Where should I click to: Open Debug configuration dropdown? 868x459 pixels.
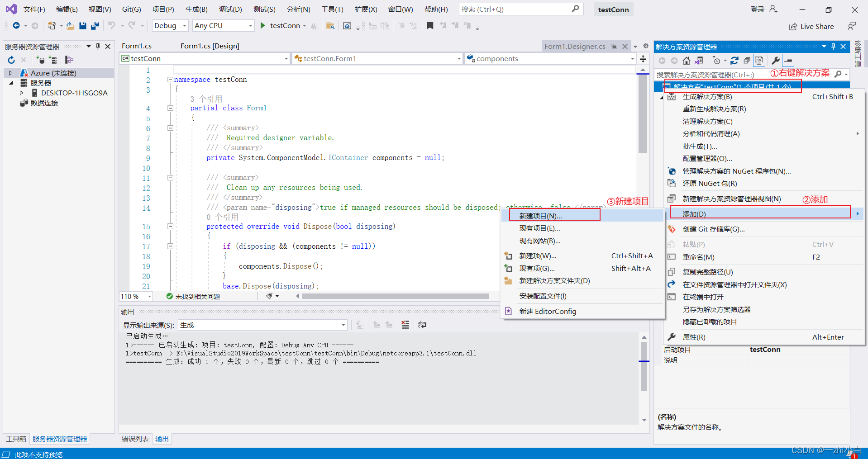tap(170, 26)
